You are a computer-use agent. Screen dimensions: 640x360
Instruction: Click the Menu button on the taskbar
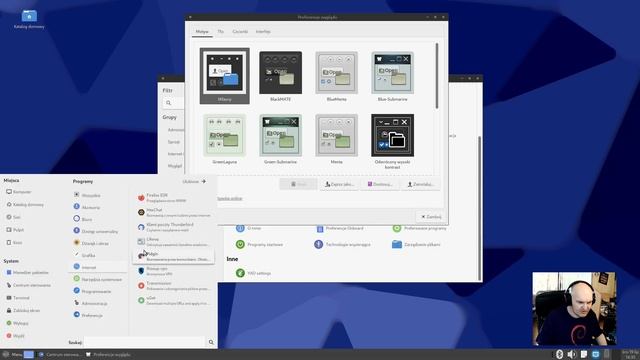pyautogui.click(x=12, y=354)
